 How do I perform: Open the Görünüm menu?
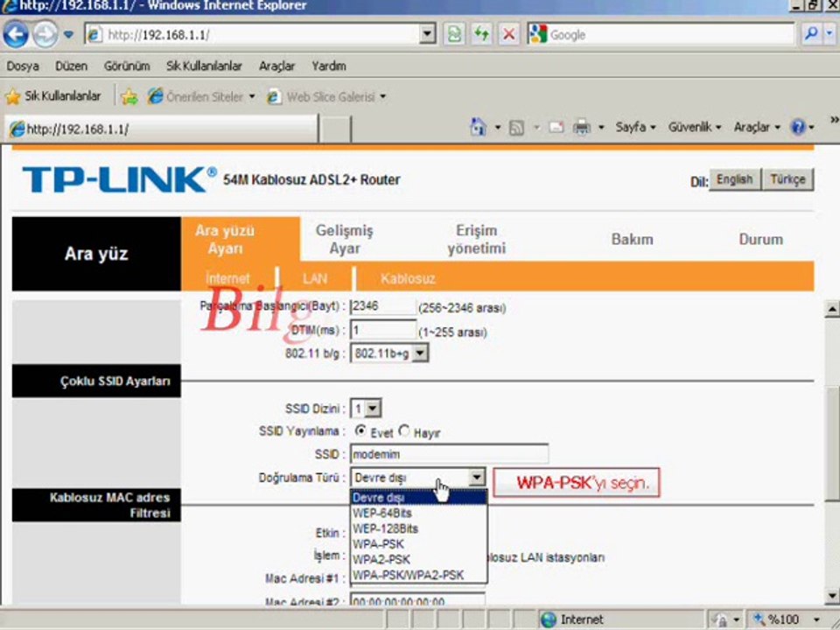(x=127, y=66)
